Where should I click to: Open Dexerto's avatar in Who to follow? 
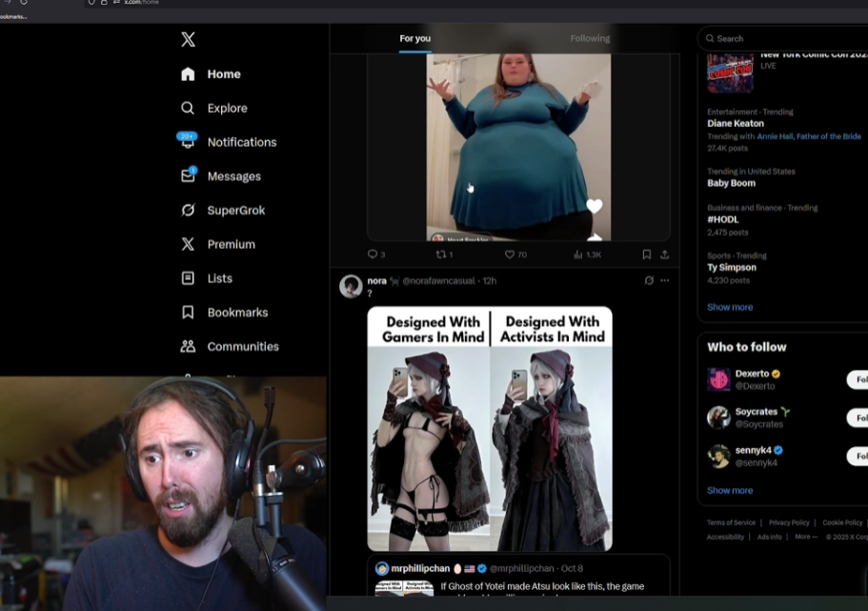[x=718, y=379]
